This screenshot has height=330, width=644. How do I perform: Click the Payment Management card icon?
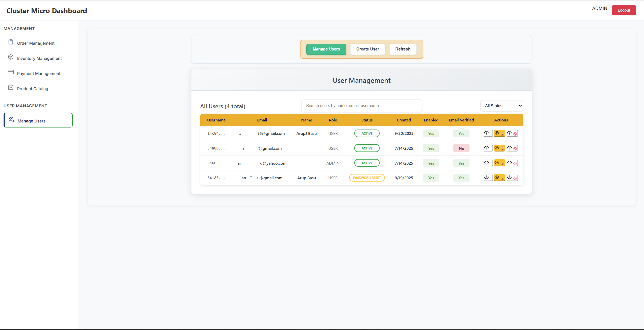[x=11, y=72]
